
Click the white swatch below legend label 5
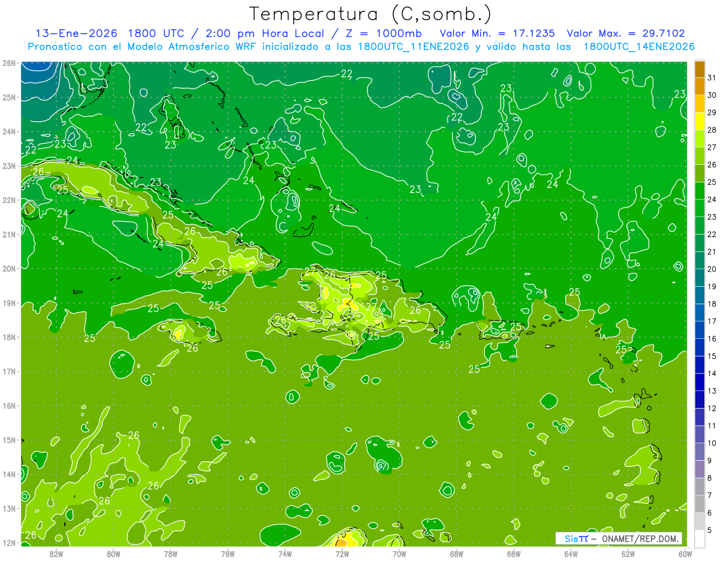pyautogui.click(x=699, y=538)
